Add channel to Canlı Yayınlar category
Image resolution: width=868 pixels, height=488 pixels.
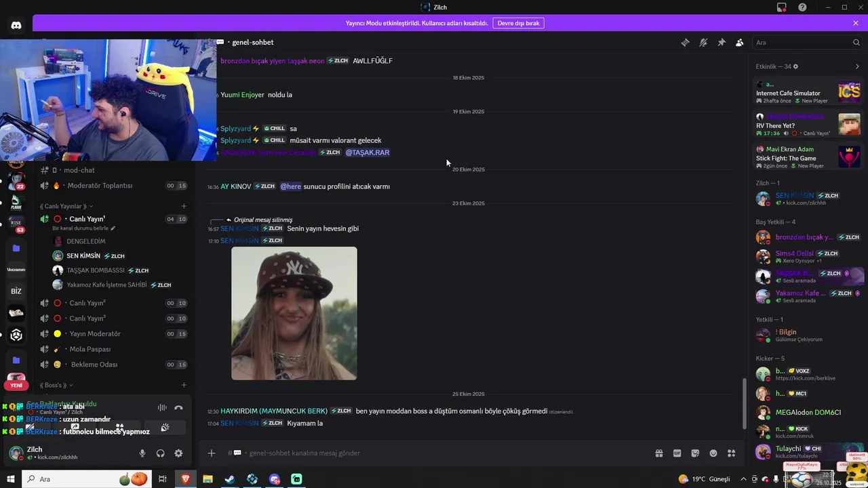click(x=184, y=206)
